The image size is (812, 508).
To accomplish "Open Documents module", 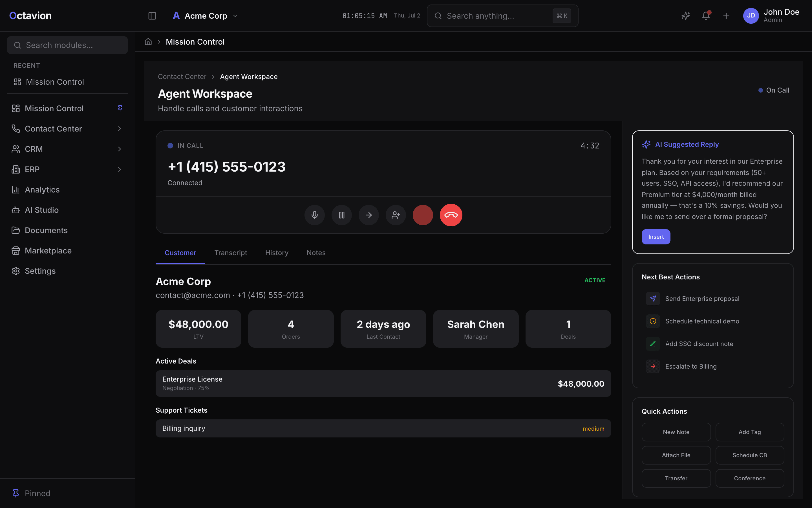I will [67, 230].
